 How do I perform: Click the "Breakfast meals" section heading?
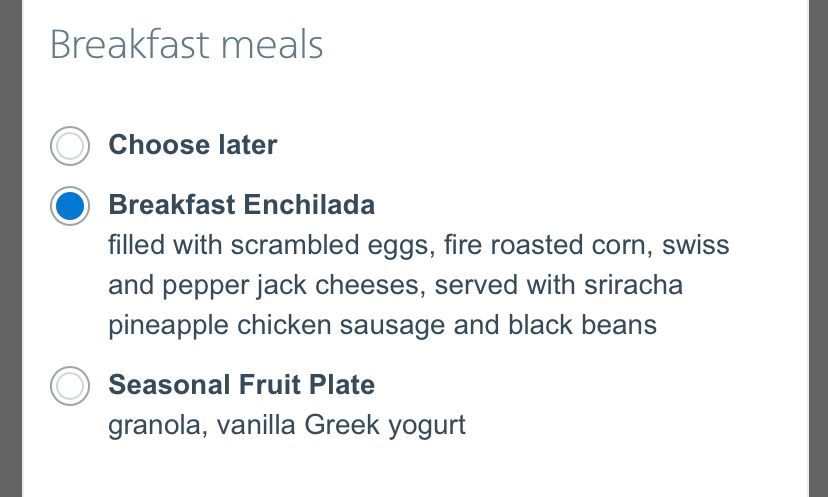[186, 45]
